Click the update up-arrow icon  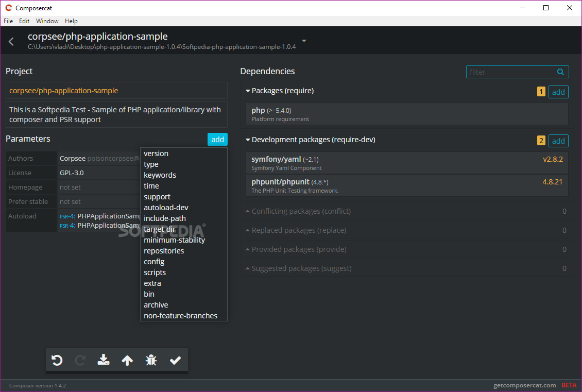(127, 360)
